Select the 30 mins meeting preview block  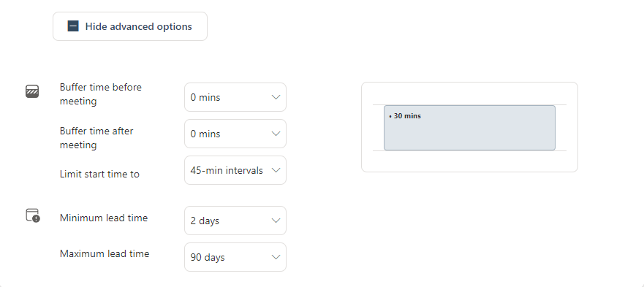(469, 128)
